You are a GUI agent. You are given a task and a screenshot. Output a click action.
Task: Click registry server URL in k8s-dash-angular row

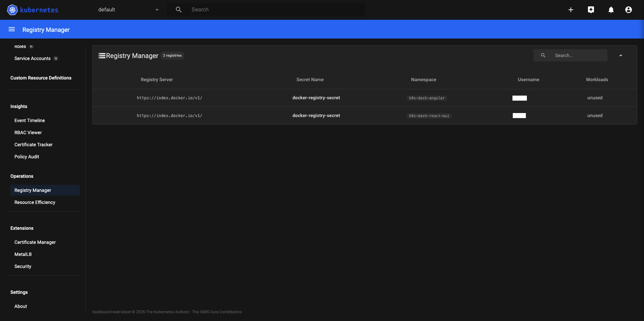tap(169, 98)
